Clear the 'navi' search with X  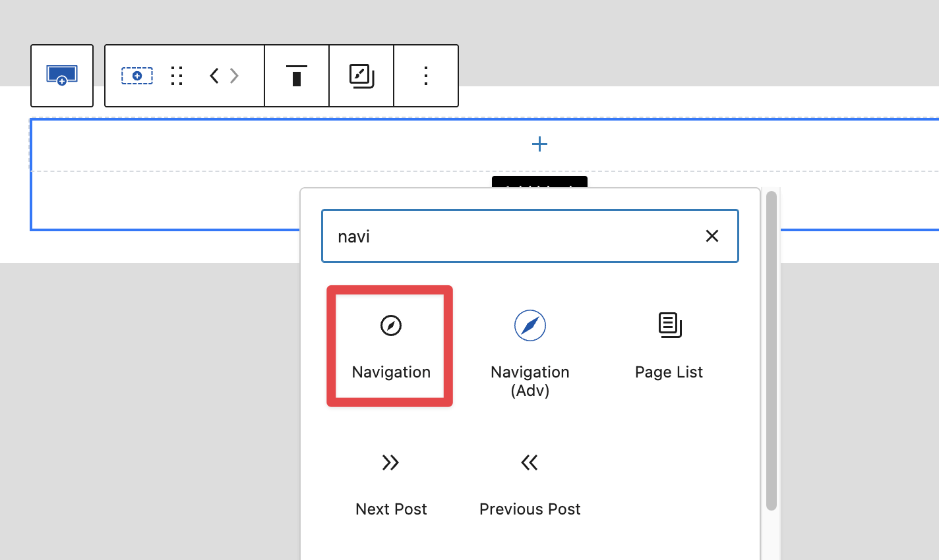click(x=712, y=236)
